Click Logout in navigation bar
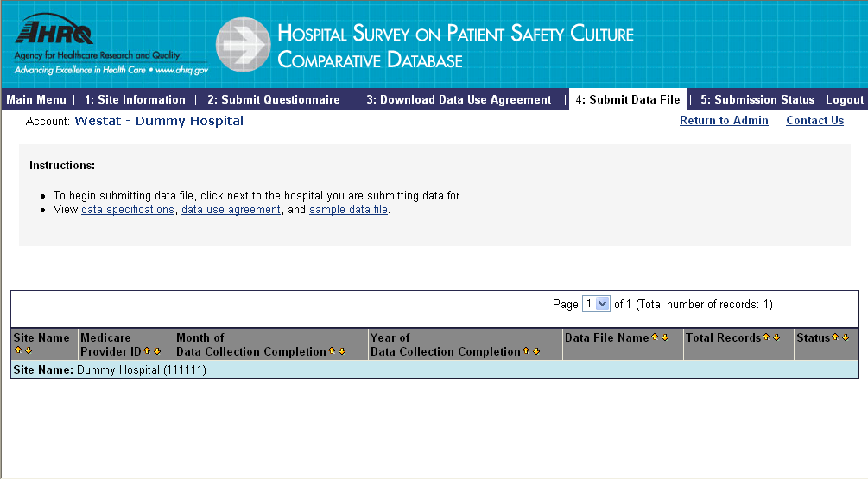Image resolution: width=868 pixels, height=479 pixels. (x=844, y=100)
